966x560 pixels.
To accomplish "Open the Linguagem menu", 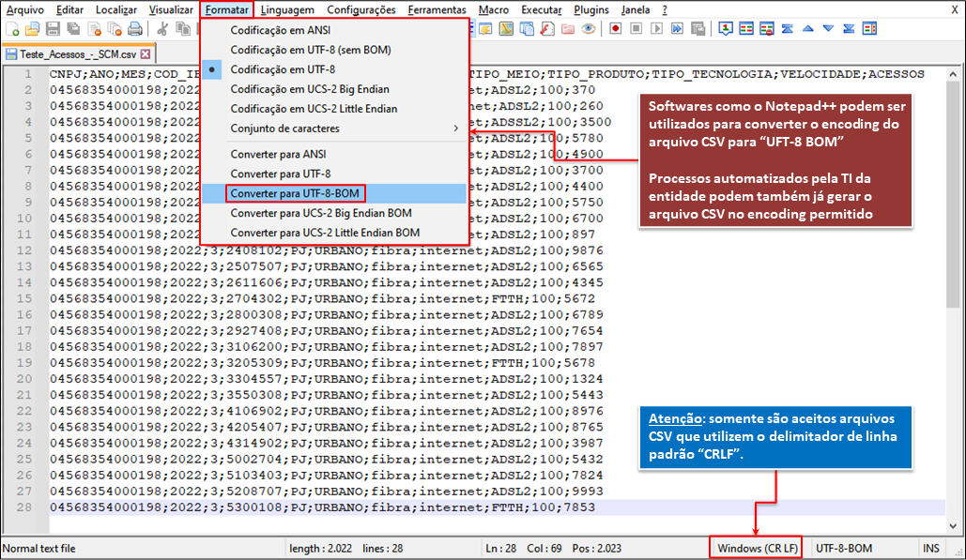I will (x=288, y=9).
